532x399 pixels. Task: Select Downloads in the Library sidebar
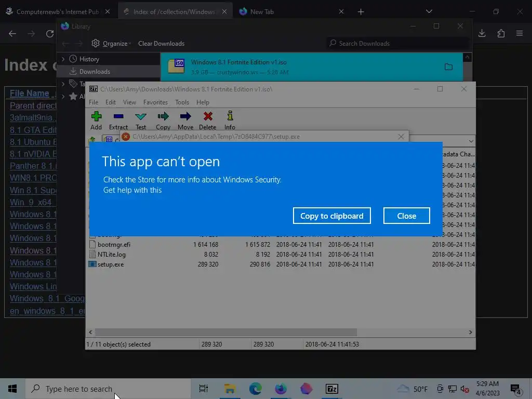point(95,72)
